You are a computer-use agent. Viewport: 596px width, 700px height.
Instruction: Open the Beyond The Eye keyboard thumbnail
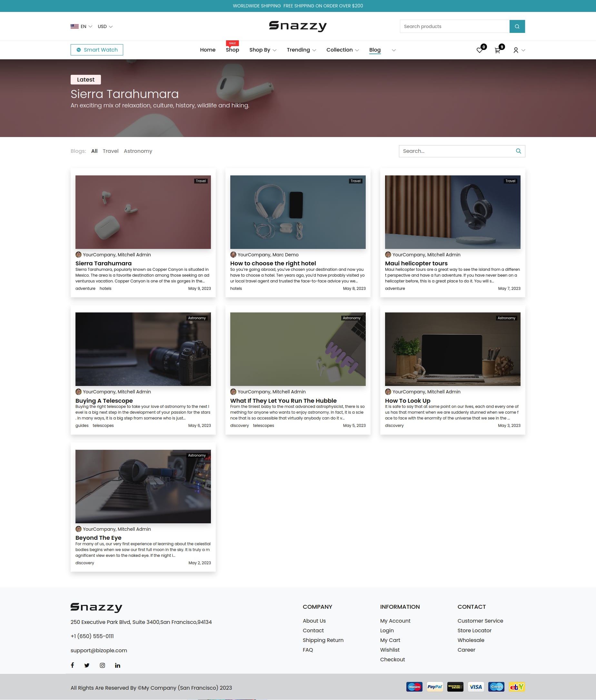143,487
